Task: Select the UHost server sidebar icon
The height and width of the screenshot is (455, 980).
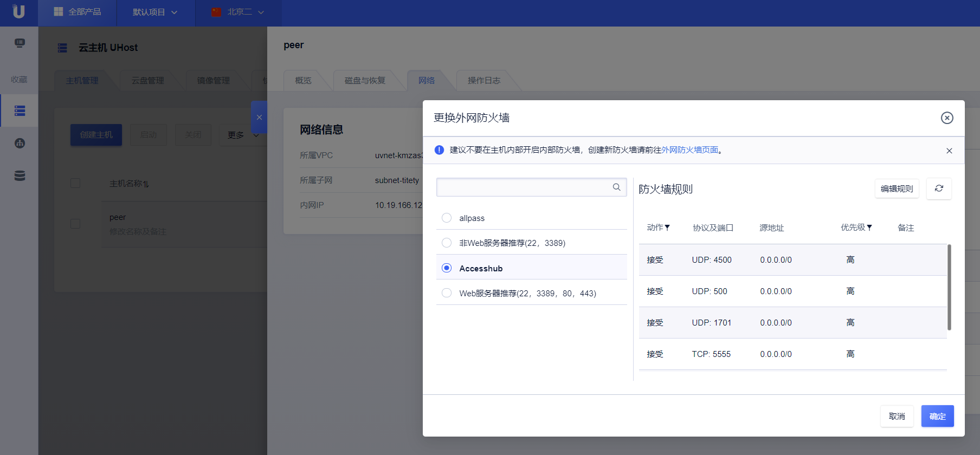Action: click(x=20, y=110)
